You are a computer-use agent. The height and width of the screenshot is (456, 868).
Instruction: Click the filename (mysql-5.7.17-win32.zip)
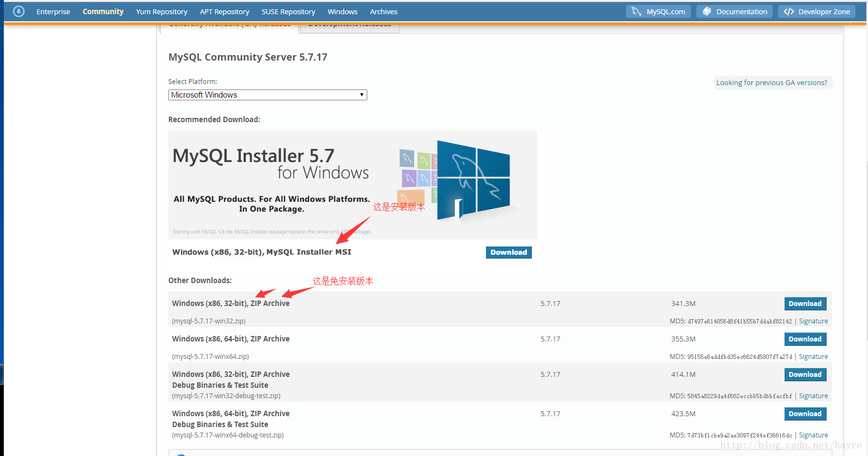[209, 321]
